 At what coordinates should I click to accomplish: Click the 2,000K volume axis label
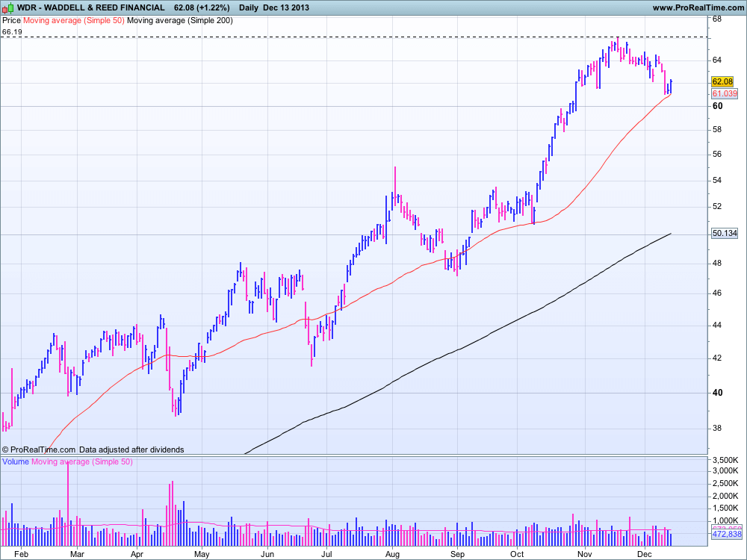[725, 497]
